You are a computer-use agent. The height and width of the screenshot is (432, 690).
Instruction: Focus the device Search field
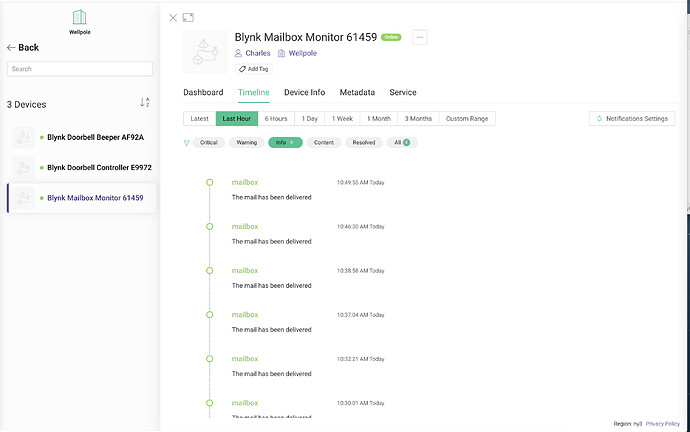[80, 69]
